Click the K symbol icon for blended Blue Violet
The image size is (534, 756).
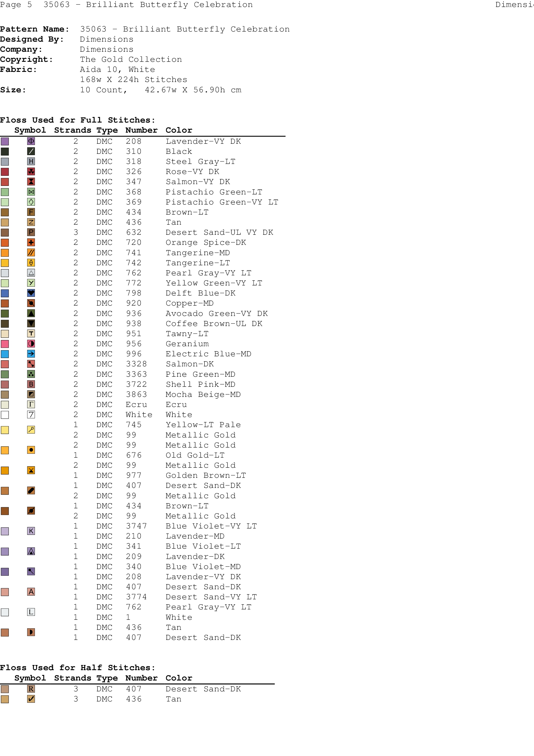pyautogui.click(x=31, y=531)
